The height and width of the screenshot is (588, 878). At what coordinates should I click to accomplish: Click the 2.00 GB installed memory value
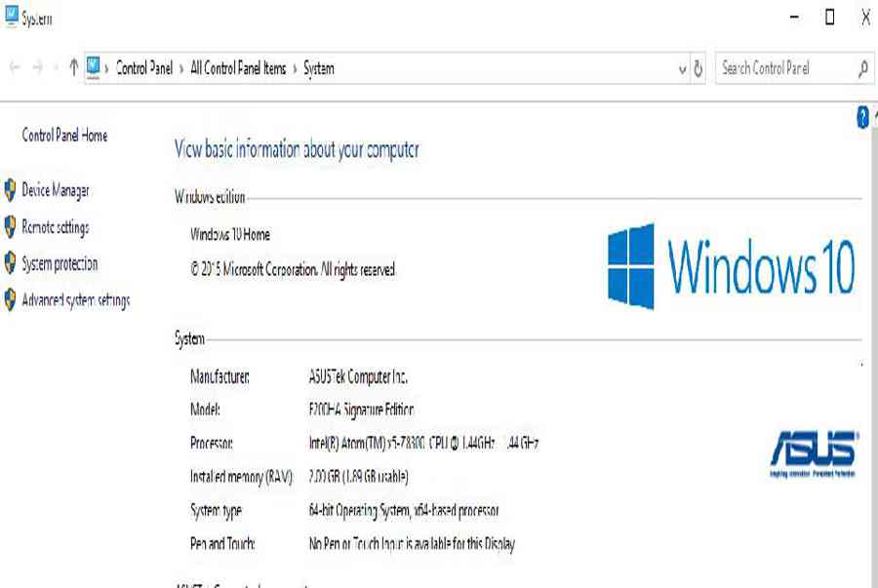pyautogui.click(x=358, y=477)
